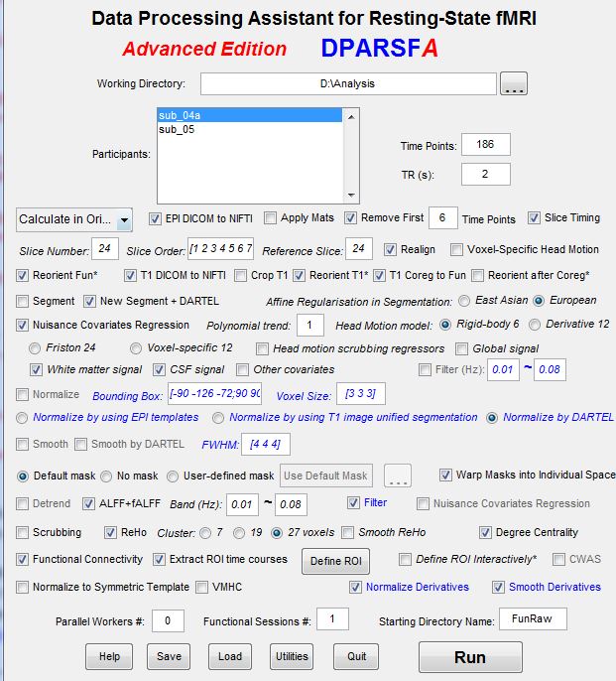Toggle the Realign checkbox
Image resolution: width=616 pixels, height=681 pixels.
point(390,250)
